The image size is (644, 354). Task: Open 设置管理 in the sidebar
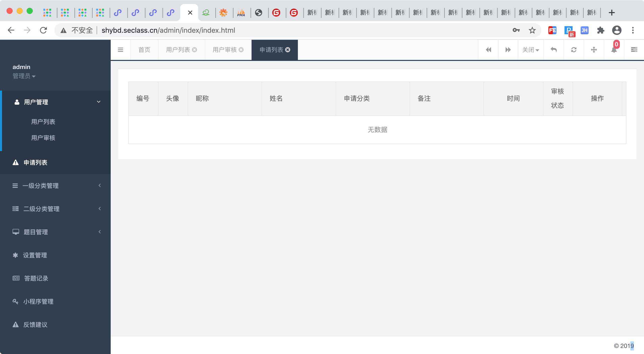[35, 255]
